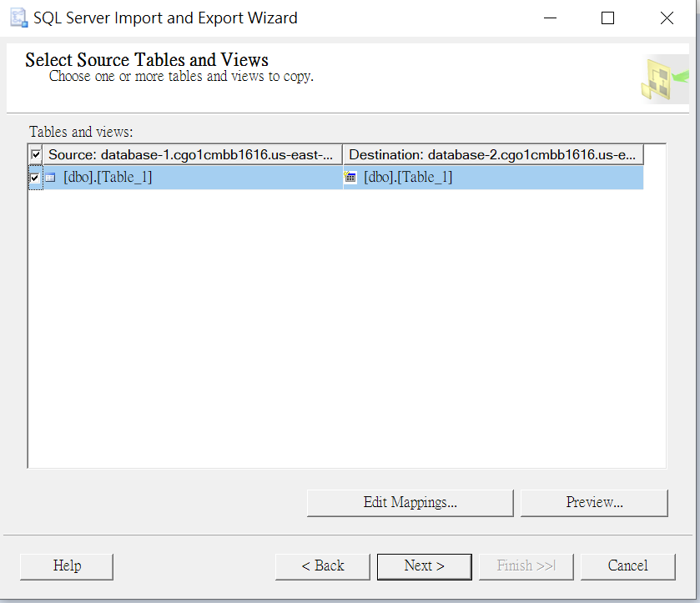This screenshot has width=700, height=603.
Task: Uncheck the [dbo].[Table_1] row checkbox
Action: pyautogui.click(x=34, y=178)
